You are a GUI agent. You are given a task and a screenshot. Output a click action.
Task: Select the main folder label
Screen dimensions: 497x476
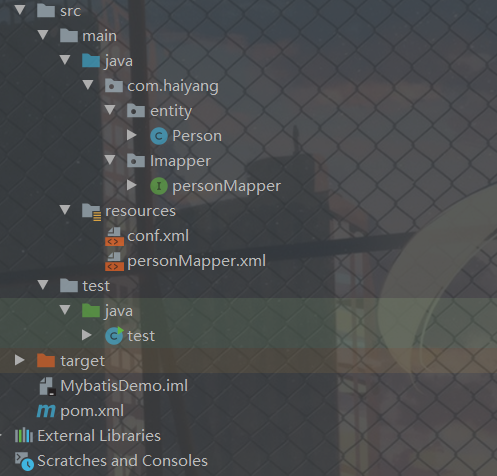pos(99,36)
